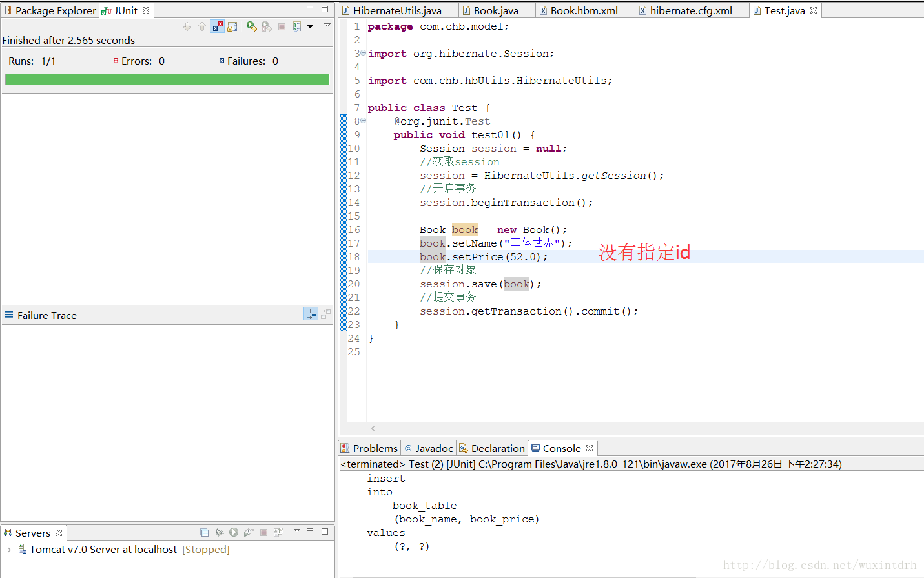Minimize the JUnit view panel
Screen dimensions: 924x578
(310, 8)
